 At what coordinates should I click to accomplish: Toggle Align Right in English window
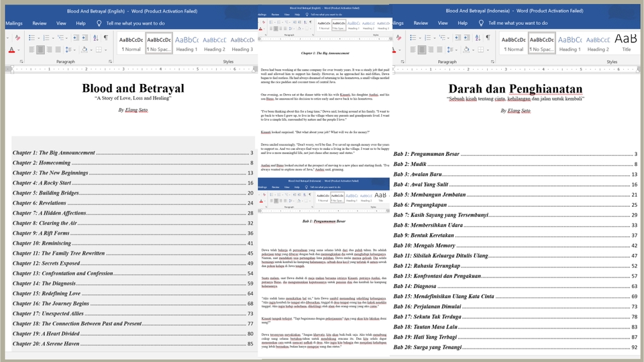(49, 50)
